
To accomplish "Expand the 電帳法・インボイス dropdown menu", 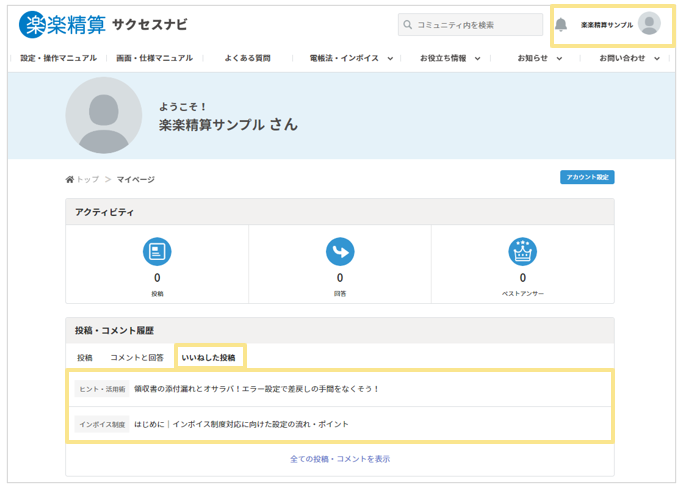I will (351, 58).
